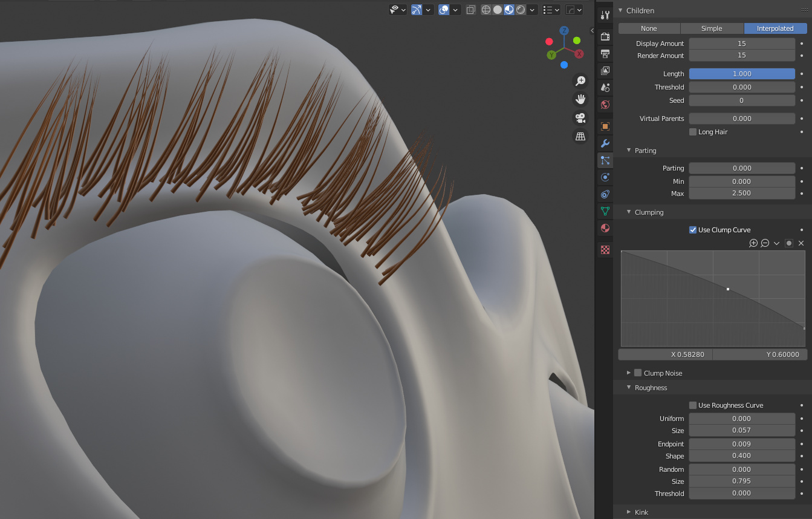Switch children mode to None
This screenshot has height=519, width=812.
pos(648,28)
